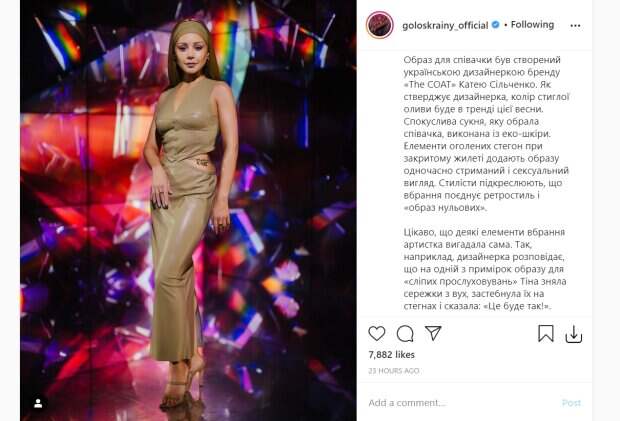620x421 pixels.
Task: Click the singer photo in the post
Action: [x=188, y=210]
